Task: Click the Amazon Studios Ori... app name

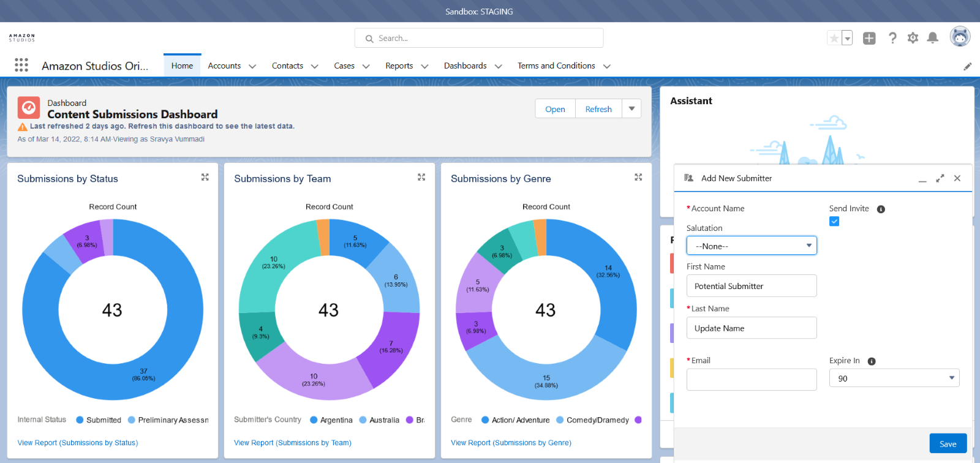Action: pos(95,66)
